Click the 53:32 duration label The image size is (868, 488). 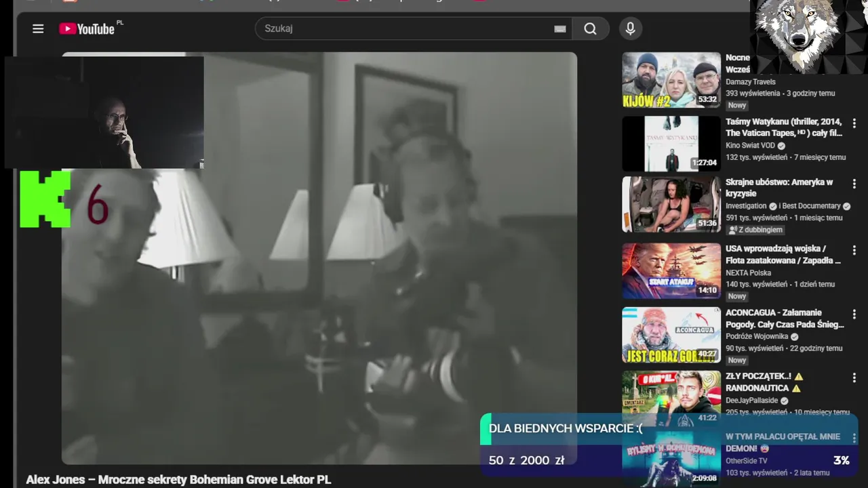click(707, 100)
